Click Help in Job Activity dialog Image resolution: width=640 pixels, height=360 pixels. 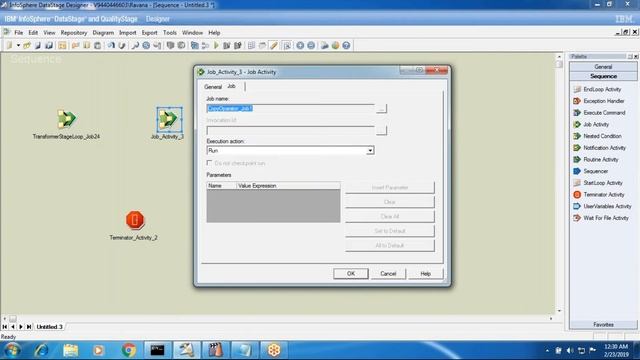pyautogui.click(x=425, y=273)
